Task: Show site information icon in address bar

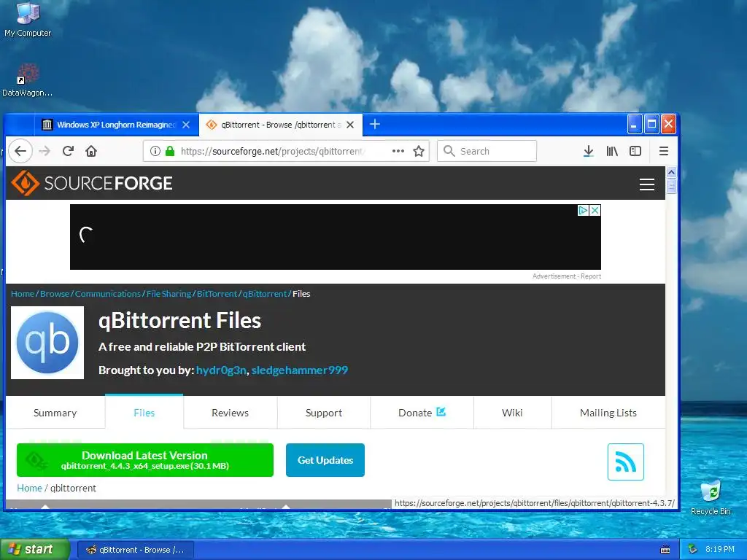Action: (x=155, y=151)
